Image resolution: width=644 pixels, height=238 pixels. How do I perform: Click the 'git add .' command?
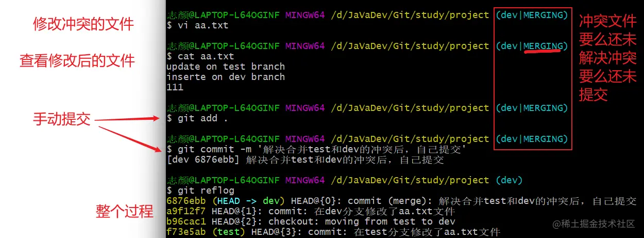[197, 118]
